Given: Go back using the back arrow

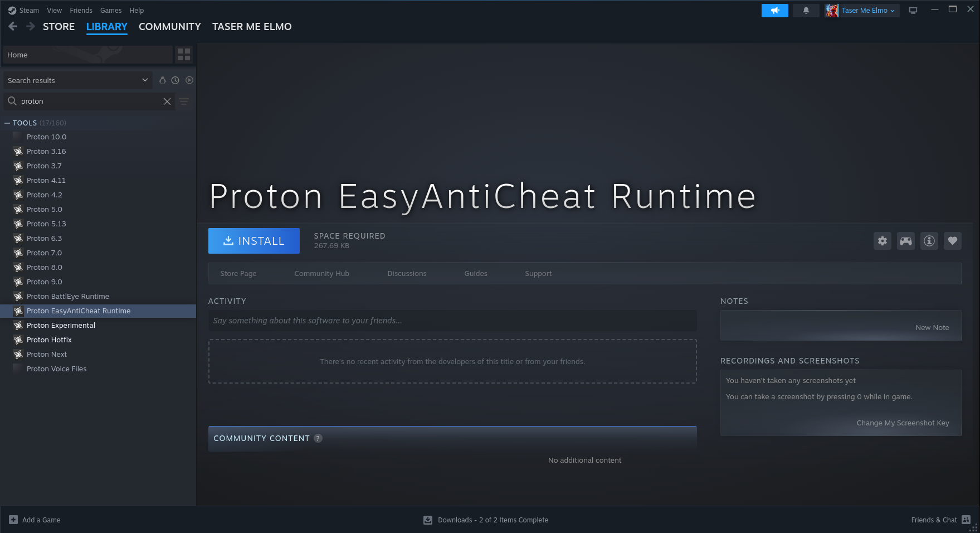Looking at the screenshot, I should (x=13, y=26).
